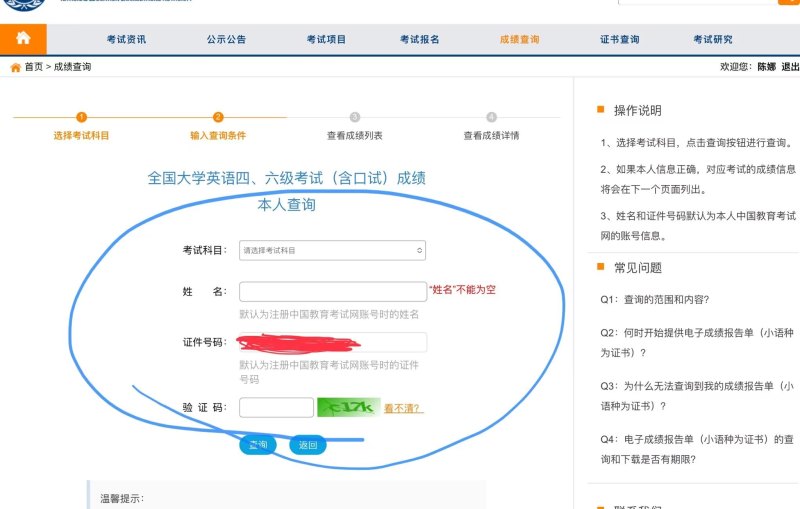
Task: Open FAQ Q4 about download 期限
Action: click(697, 449)
